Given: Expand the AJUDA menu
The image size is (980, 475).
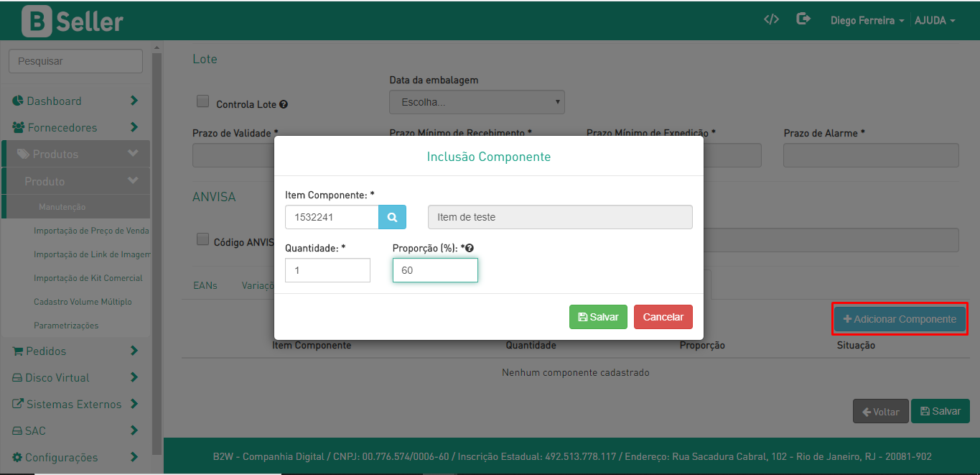Looking at the screenshot, I should (934, 21).
